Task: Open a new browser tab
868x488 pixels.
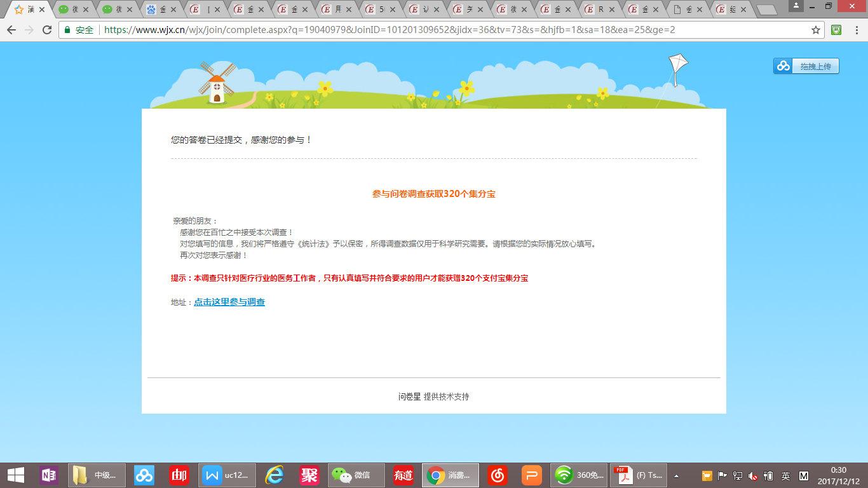Action: point(767,10)
